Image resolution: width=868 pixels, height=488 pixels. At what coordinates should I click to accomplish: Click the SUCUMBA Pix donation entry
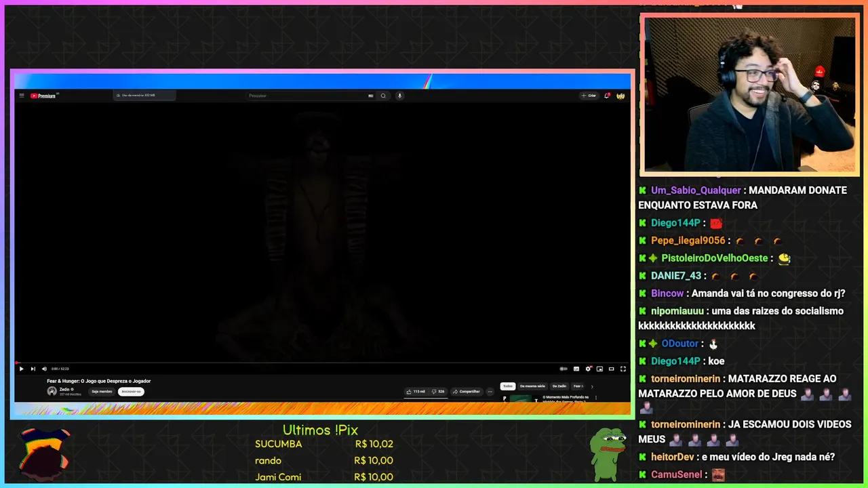324,444
